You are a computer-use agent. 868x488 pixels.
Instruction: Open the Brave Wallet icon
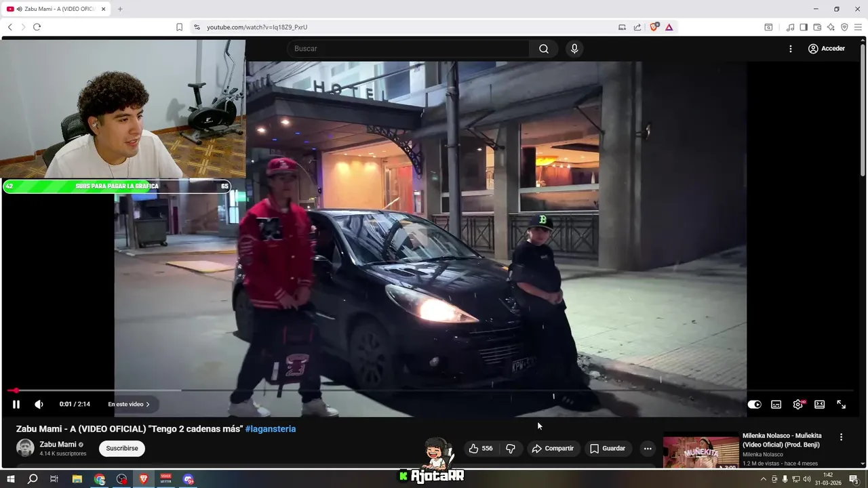pos(817,27)
